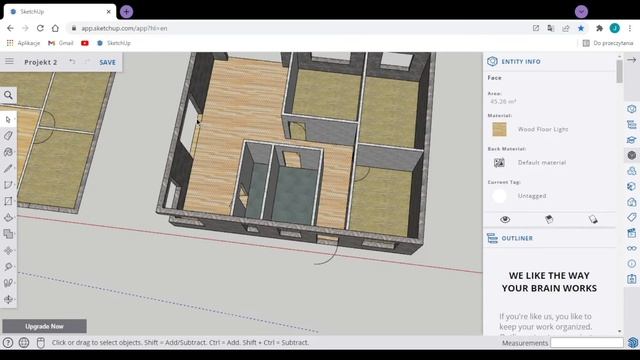Open Entity Info from the right icon strip

[632, 109]
